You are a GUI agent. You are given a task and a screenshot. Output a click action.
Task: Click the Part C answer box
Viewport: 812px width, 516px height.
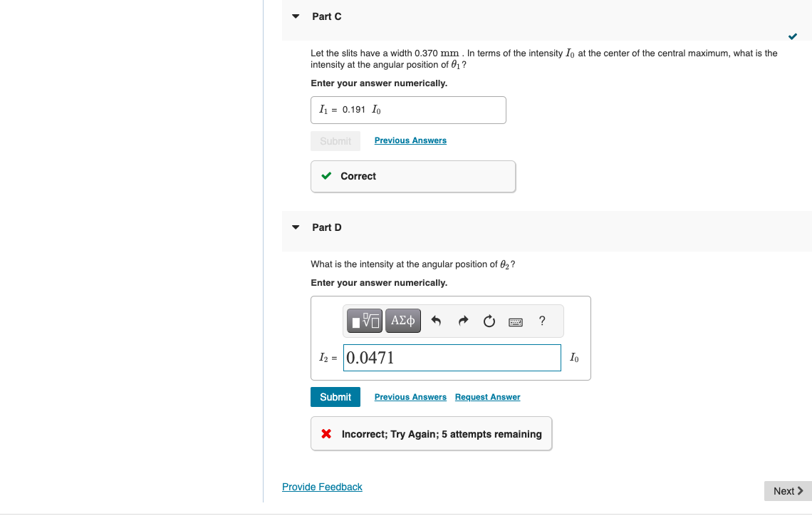pyautogui.click(x=408, y=110)
